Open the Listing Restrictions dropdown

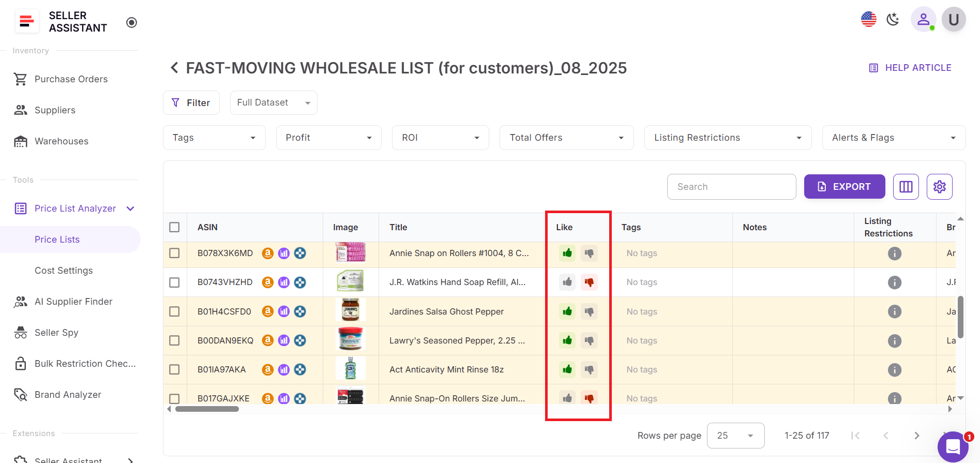pos(727,138)
